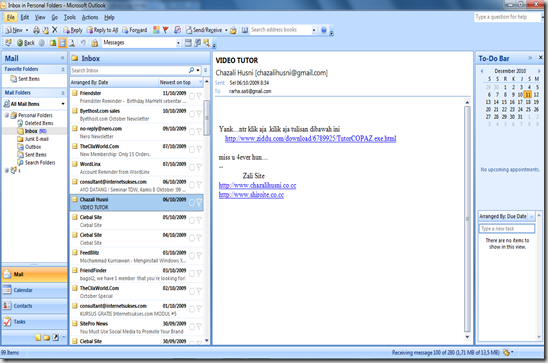The height and width of the screenshot is (363, 548).
Task: Toggle follow-up flag on WordLinx message
Action: pos(199,167)
